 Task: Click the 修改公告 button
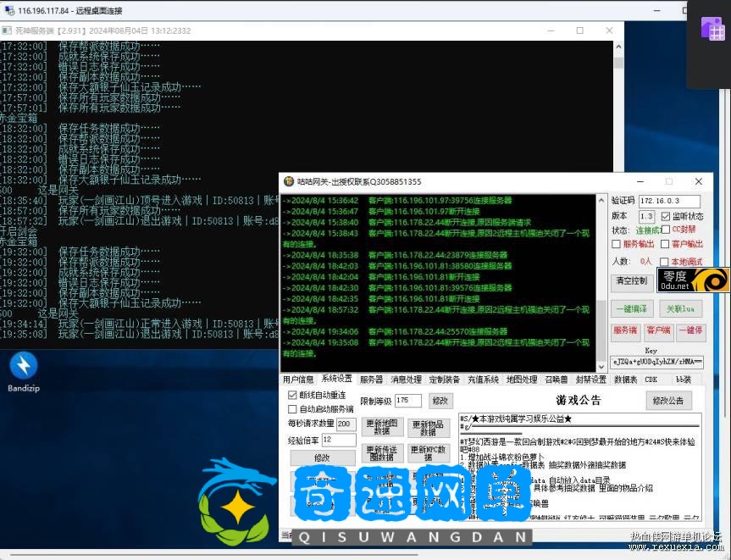point(668,401)
